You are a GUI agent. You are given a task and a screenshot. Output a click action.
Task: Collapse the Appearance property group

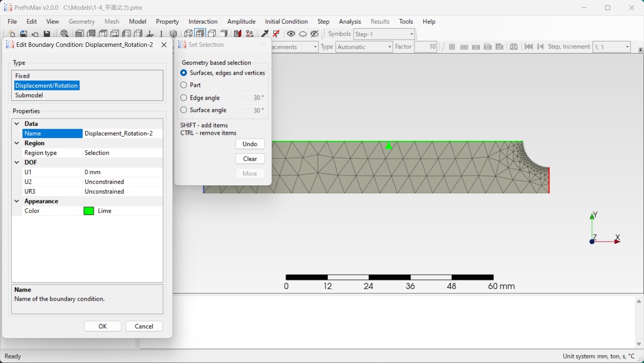[x=17, y=201]
